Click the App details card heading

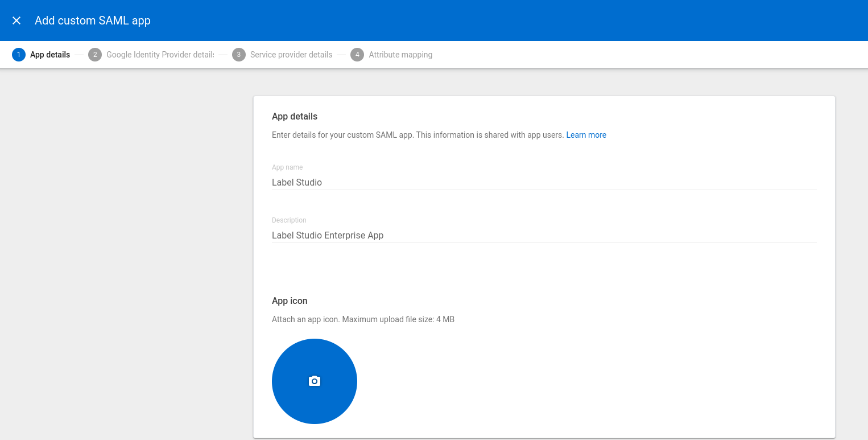pyautogui.click(x=295, y=116)
